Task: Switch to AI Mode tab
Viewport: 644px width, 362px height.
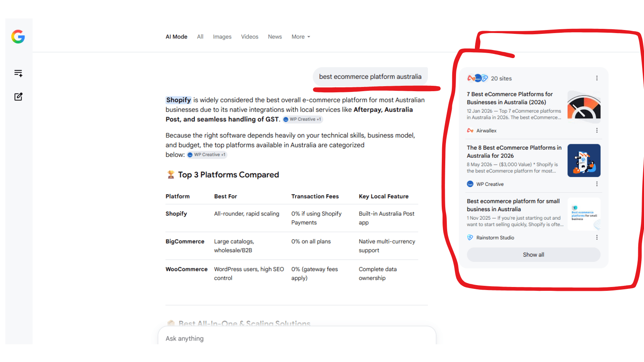Action: 176,37
